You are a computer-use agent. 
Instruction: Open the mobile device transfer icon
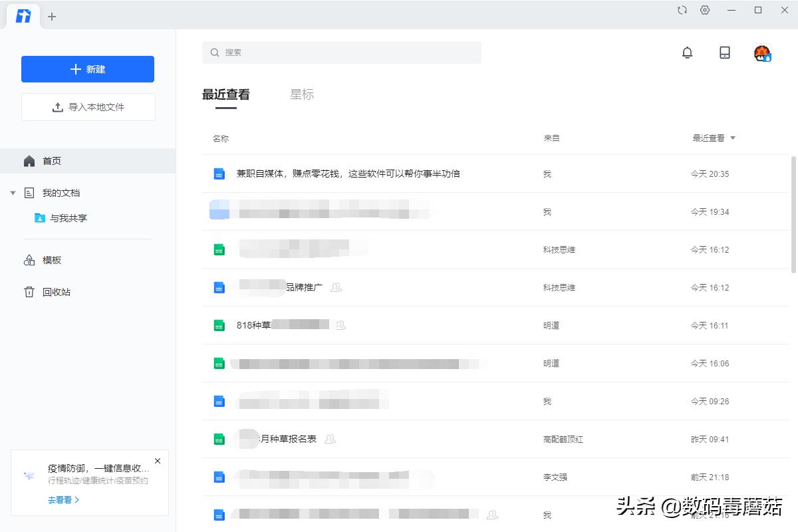724,52
